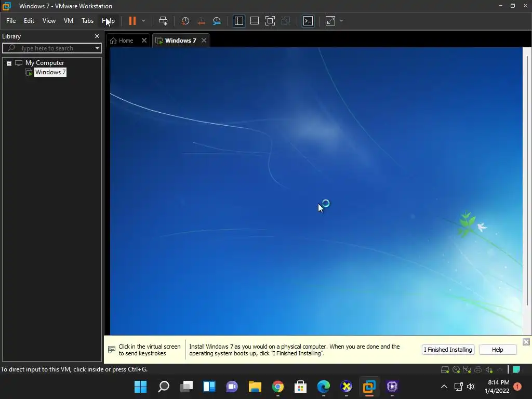Launch Google Chrome from the taskbar

[278, 387]
